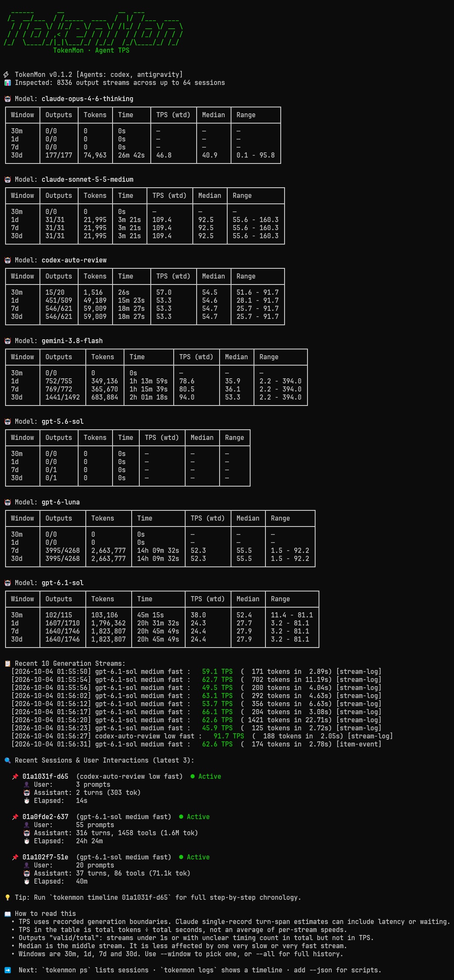Click the book icon beside 'How to read this'

pos(7,914)
